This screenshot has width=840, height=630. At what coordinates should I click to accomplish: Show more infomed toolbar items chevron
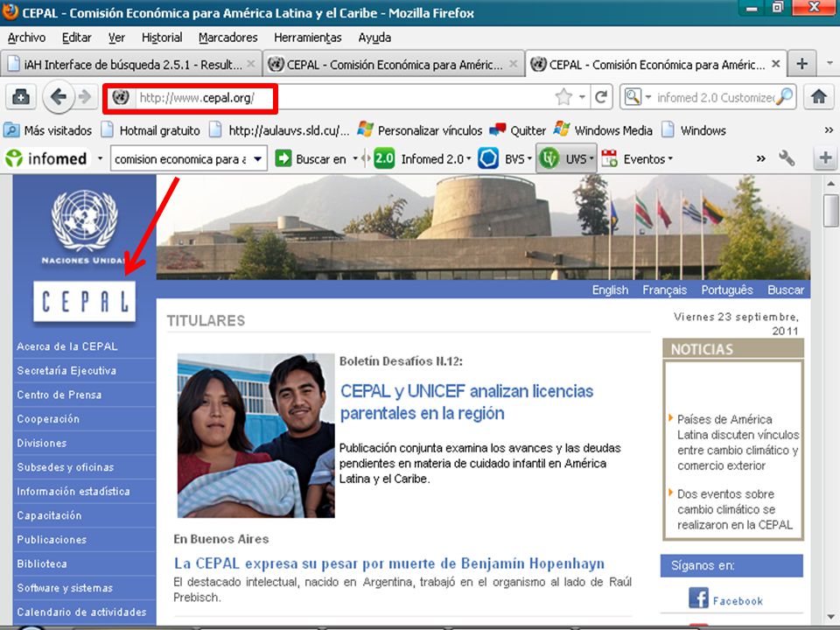click(760, 158)
